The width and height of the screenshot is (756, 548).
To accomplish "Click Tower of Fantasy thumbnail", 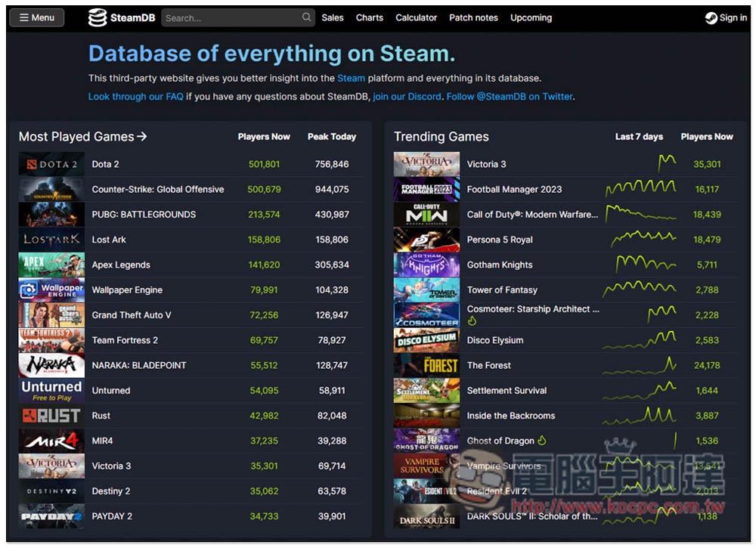I will [426, 289].
